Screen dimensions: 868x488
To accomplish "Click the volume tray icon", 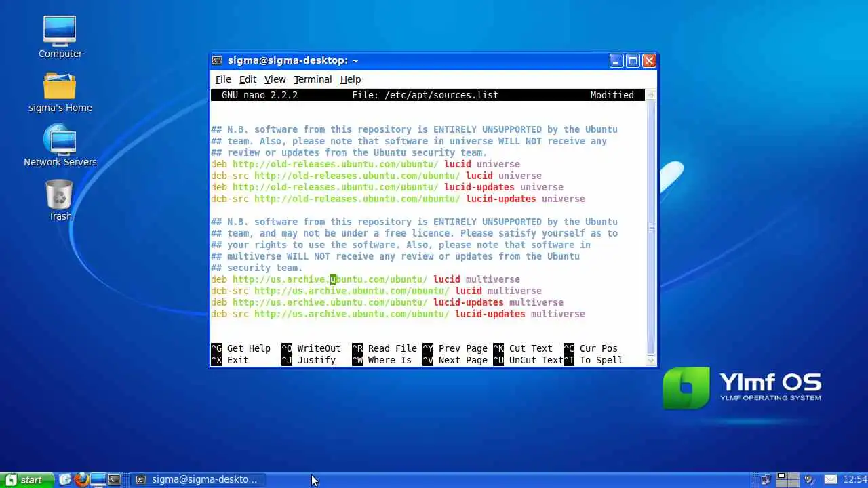I will pos(810,480).
